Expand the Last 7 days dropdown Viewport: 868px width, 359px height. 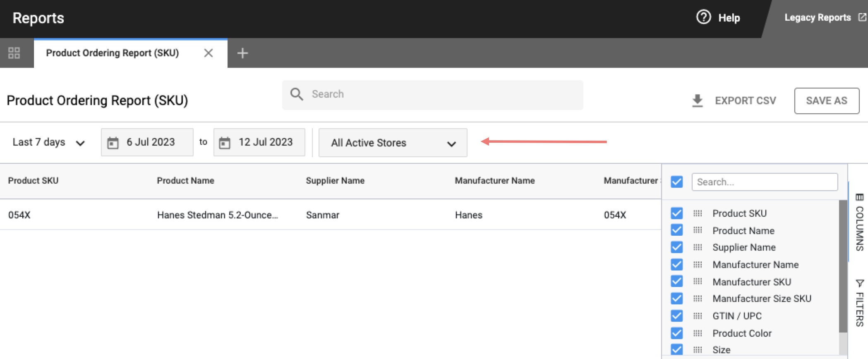[48, 143]
